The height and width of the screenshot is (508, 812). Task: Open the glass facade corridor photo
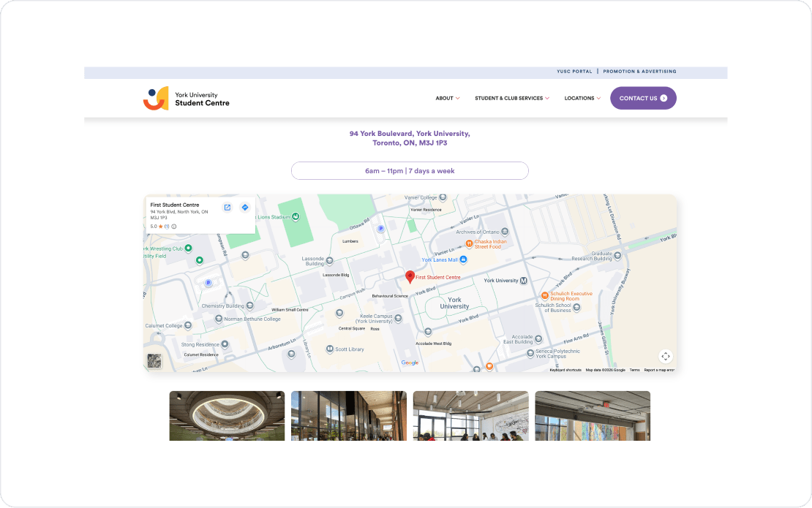tap(349, 416)
